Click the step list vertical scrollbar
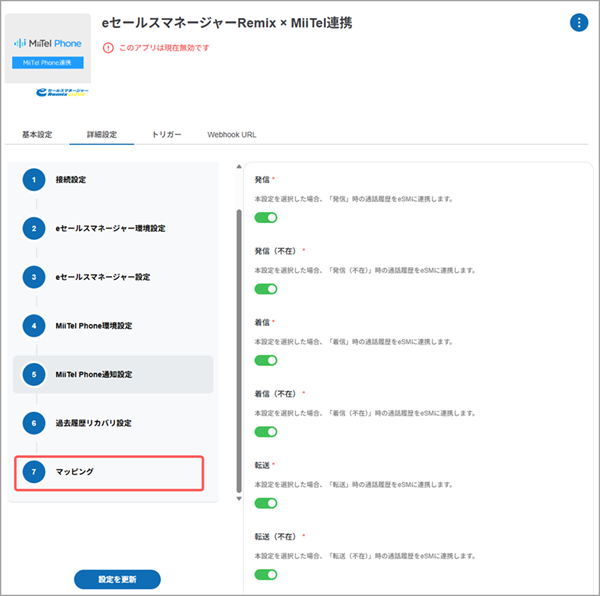 click(237, 350)
